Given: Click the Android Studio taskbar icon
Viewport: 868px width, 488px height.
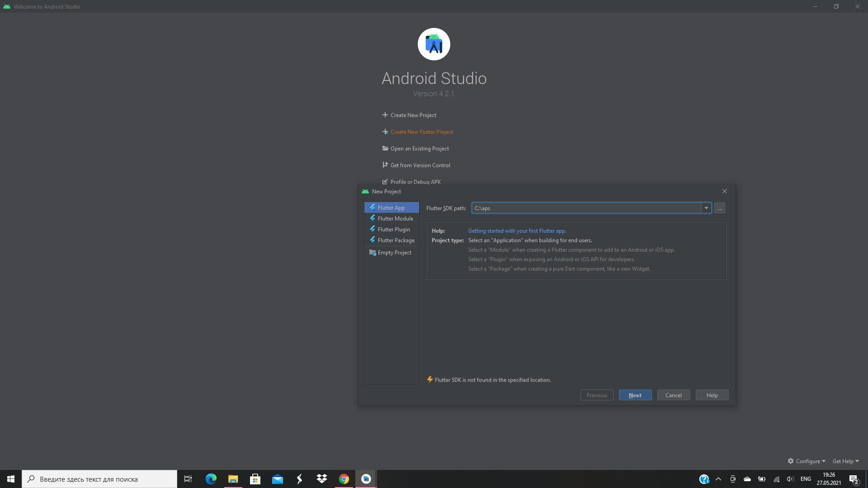Looking at the screenshot, I should [366, 479].
